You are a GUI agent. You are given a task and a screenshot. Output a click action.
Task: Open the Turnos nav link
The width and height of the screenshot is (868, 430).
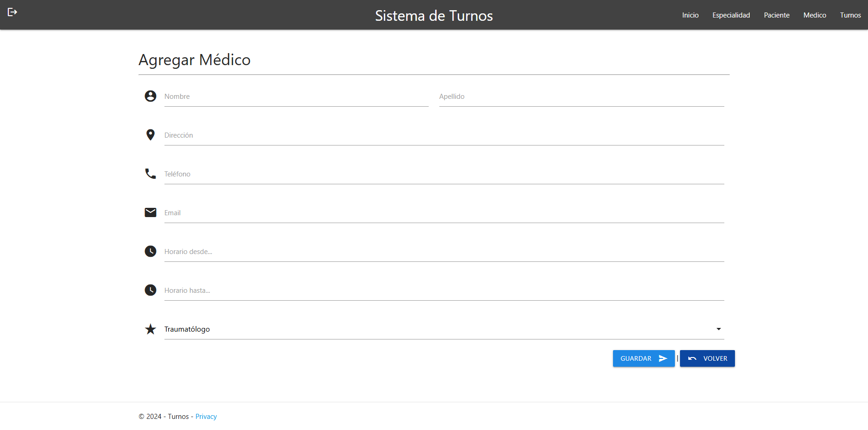click(x=850, y=15)
